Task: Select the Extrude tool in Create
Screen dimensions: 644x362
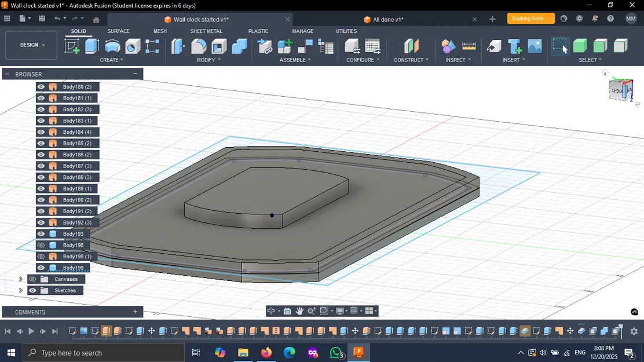Action: (x=92, y=46)
